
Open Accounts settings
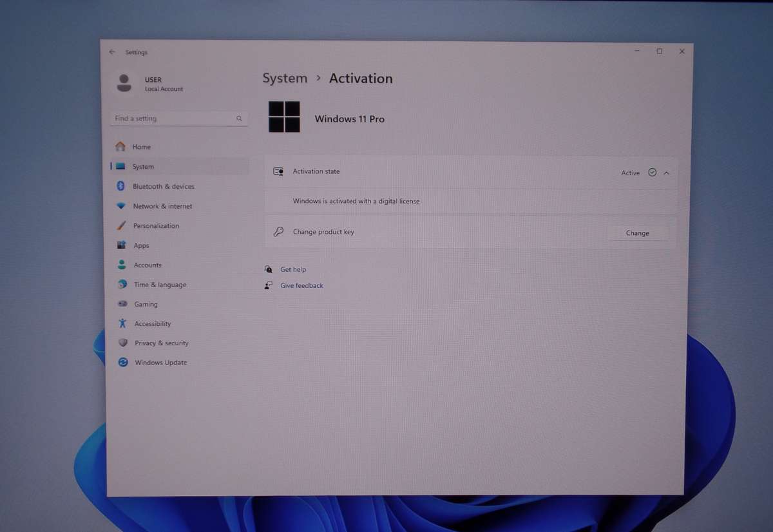[148, 265]
